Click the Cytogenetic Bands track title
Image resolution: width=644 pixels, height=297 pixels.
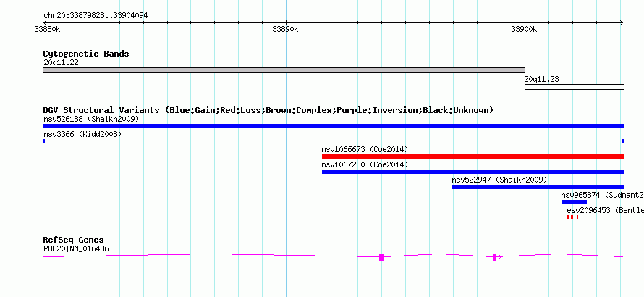click(x=86, y=54)
